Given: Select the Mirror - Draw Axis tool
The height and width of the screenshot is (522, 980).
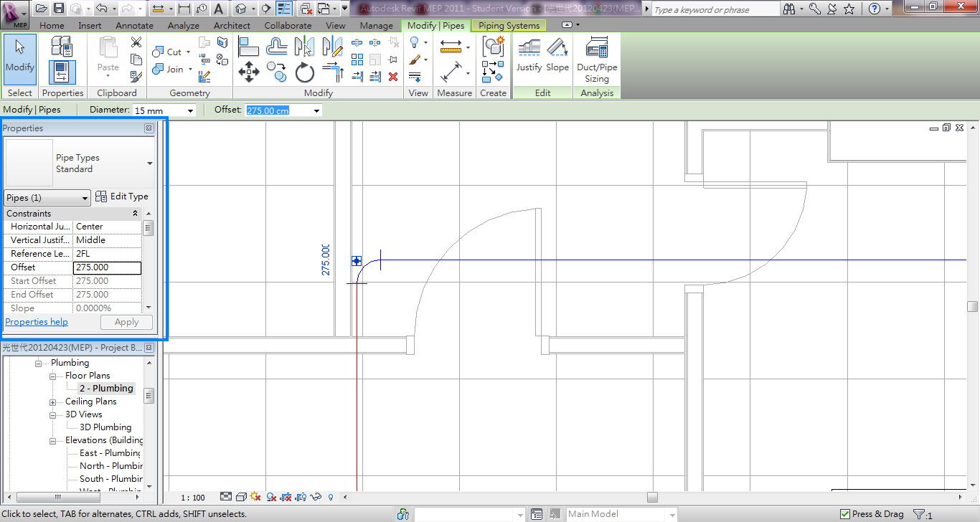Looking at the screenshot, I should [x=333, y=47].
